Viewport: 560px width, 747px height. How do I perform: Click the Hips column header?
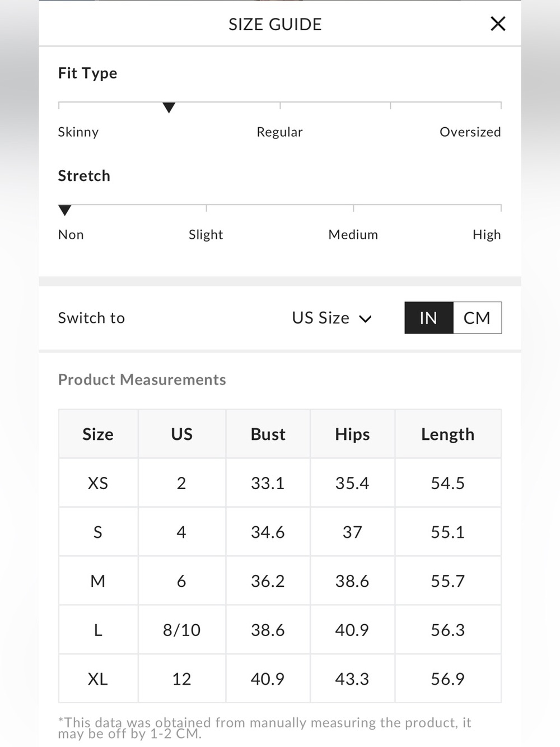[x=352, y=434]
